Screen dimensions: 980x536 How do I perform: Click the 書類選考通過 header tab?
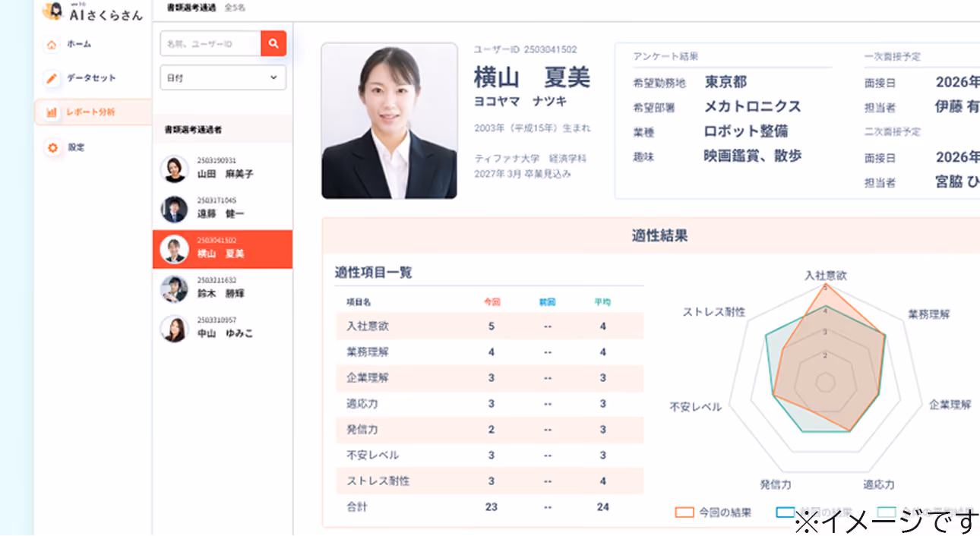tap(191, 8)
